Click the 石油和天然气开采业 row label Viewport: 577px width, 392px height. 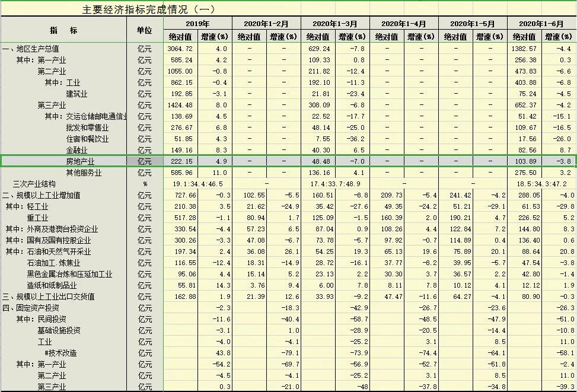pos(48,252)
